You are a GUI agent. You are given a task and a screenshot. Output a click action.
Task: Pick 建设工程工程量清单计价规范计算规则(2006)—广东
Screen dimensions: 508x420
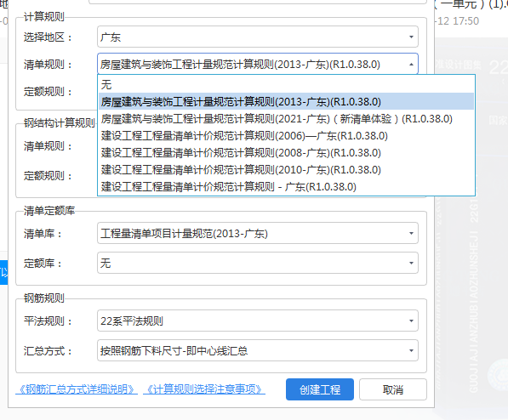[x=287, y=136]
